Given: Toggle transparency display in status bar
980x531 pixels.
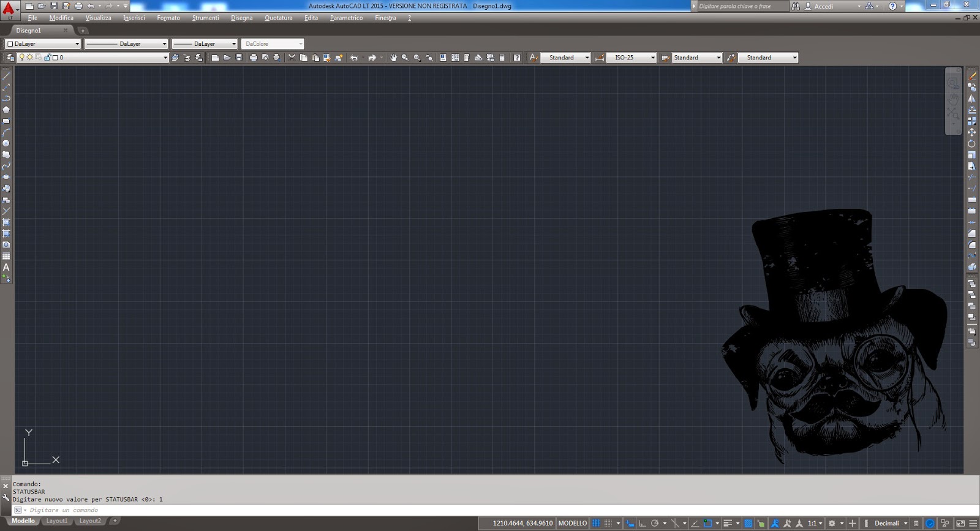Looking at the screenshot, I should click(x=748, y=523).
